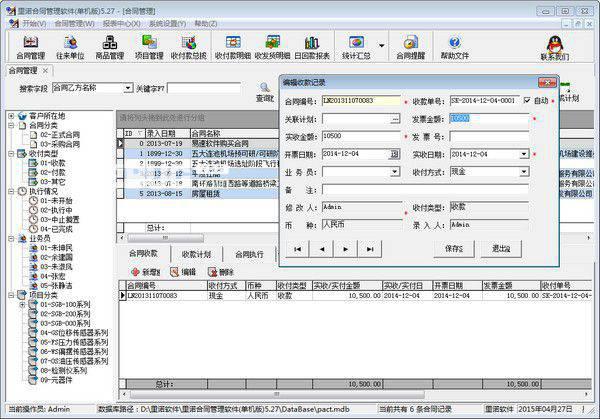The image size is (600, 419).
Task: Click the ellipsis button beside 关联计划
Action: click(395, 119)
